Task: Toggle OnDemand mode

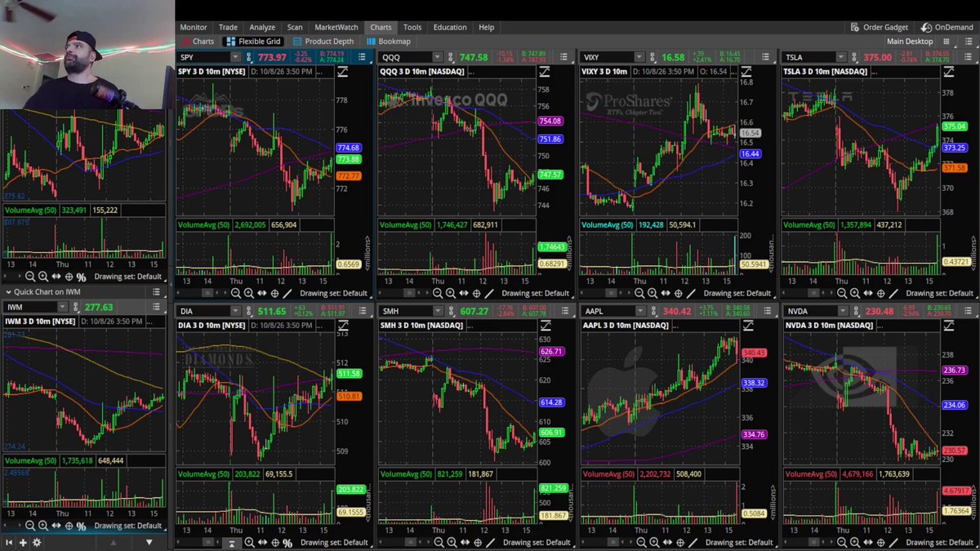Action: coord(948,28)
